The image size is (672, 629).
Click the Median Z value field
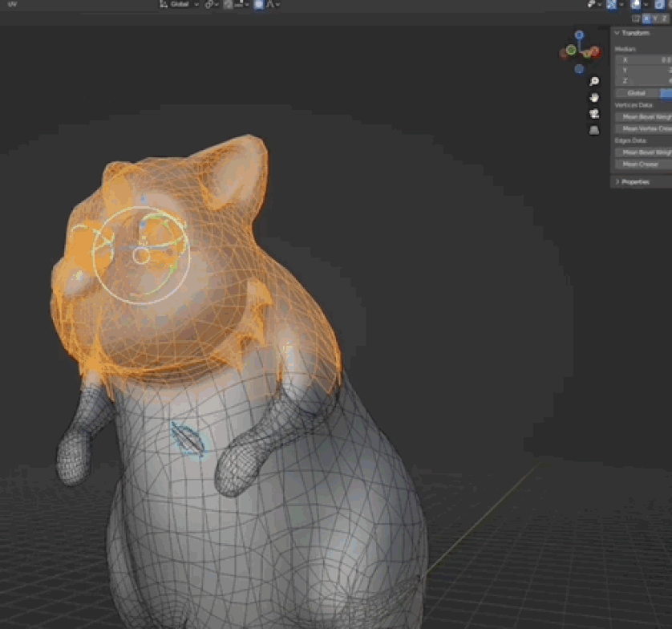pyautogui.click(x=644, y=80)
